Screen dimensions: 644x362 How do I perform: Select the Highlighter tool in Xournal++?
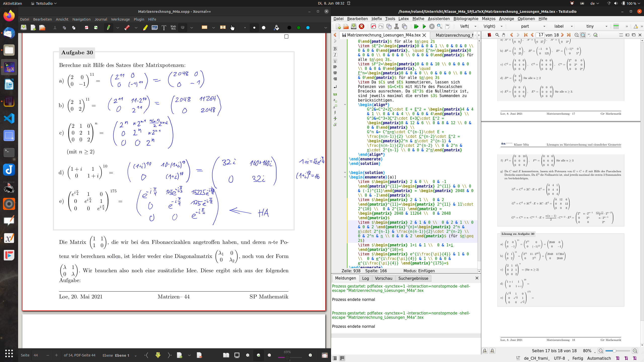point(145,28)
